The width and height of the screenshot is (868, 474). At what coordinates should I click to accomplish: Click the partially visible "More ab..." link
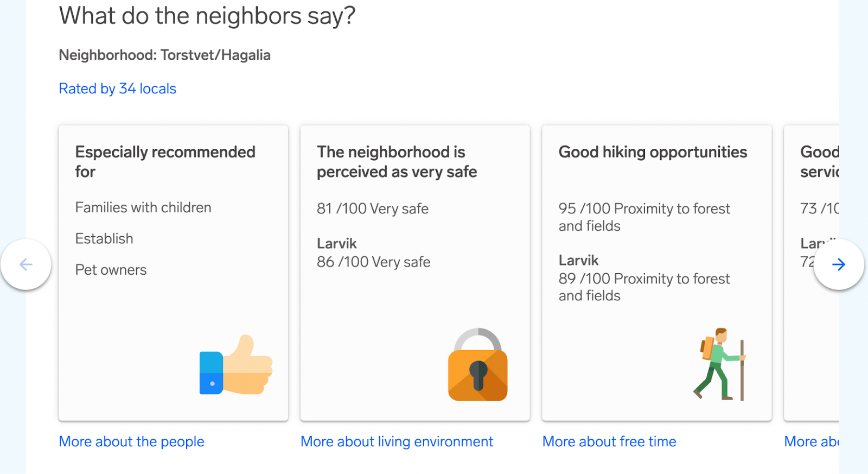[810, 441]
